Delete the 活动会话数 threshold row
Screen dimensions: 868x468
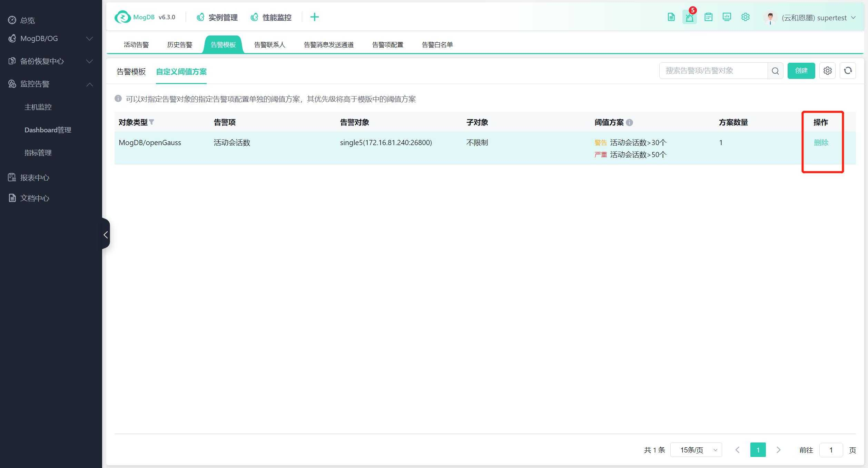(x=821, y=143)
